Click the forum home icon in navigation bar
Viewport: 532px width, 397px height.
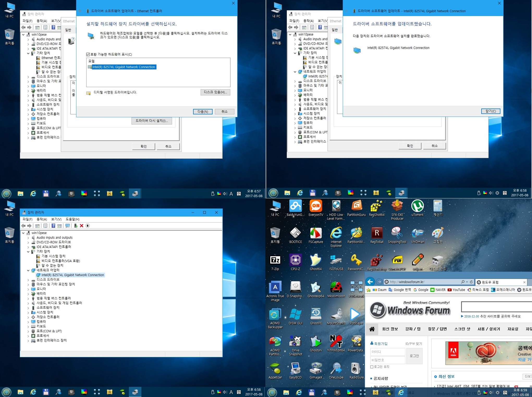click(372, 329)
